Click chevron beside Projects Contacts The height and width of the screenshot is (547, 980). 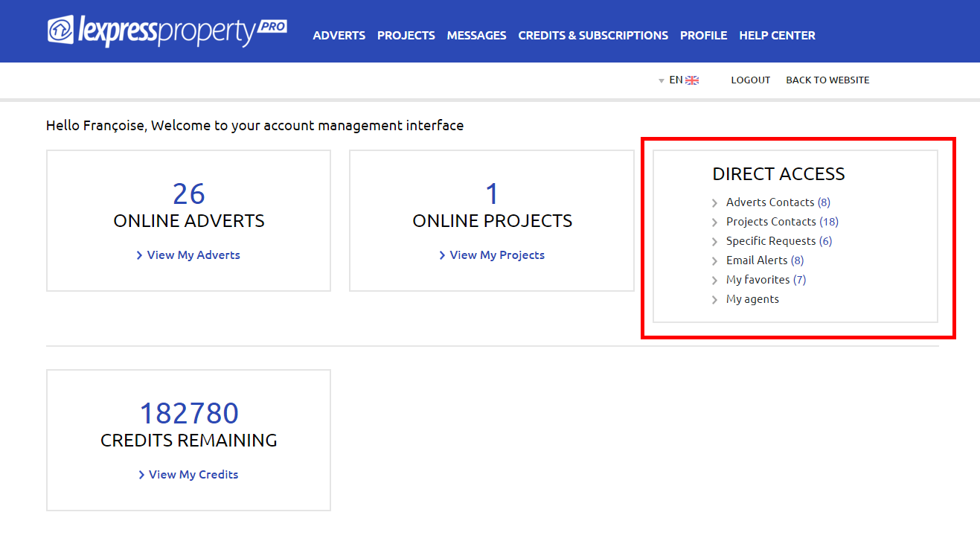[x=714, y=223]
